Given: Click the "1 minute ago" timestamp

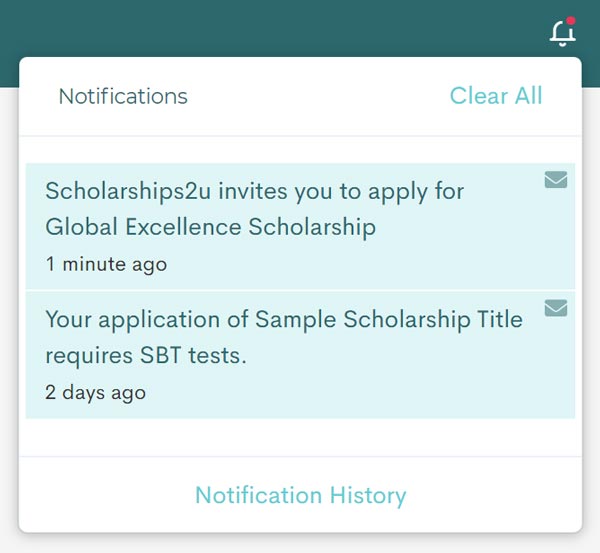Looking at the screenshot, I should pos(106,264).
